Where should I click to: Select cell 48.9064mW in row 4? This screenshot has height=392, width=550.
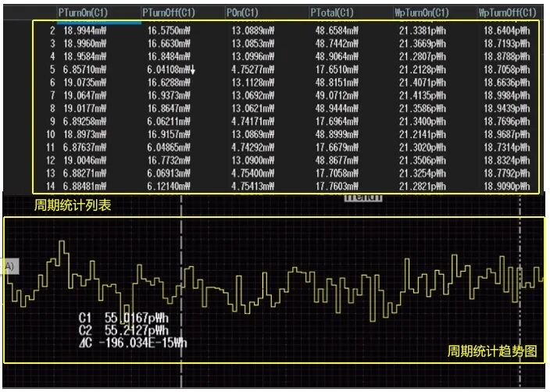click(337, 57)
